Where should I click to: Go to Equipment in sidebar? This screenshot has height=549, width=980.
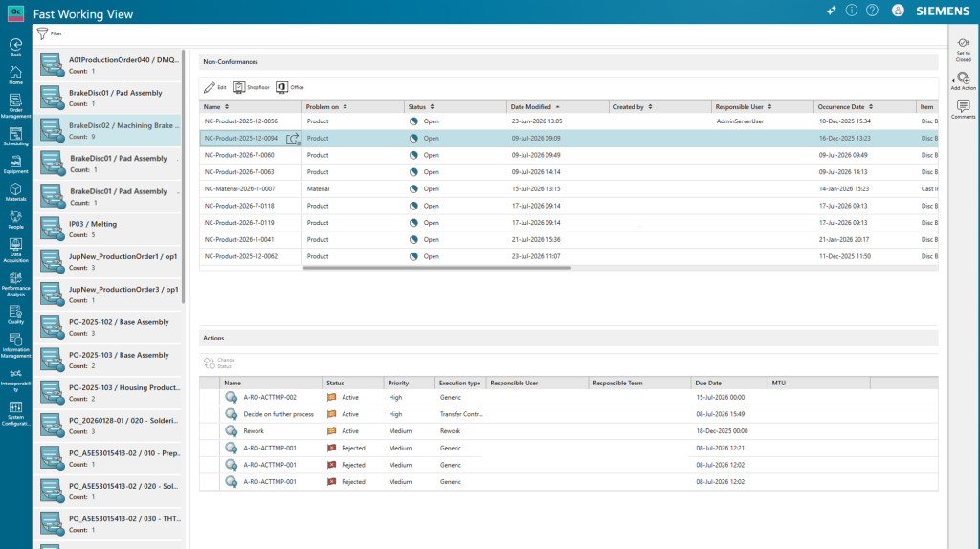click(x=15, y=165)
